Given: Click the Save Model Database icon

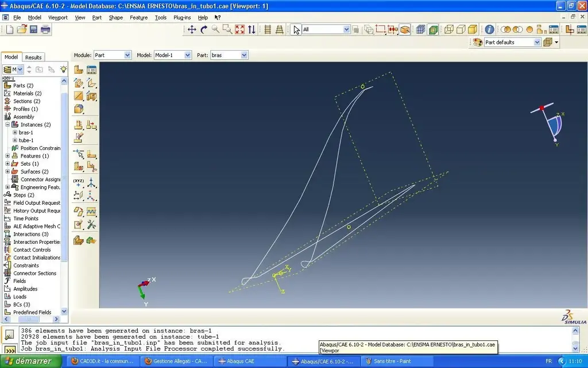Looking at the screenshot, I should point(34,29).
